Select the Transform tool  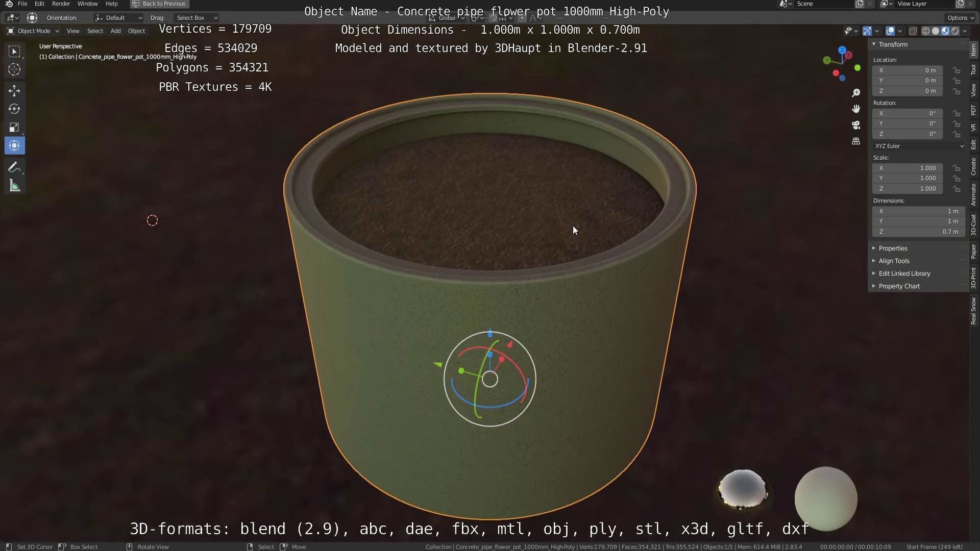[x=14, y=146]
